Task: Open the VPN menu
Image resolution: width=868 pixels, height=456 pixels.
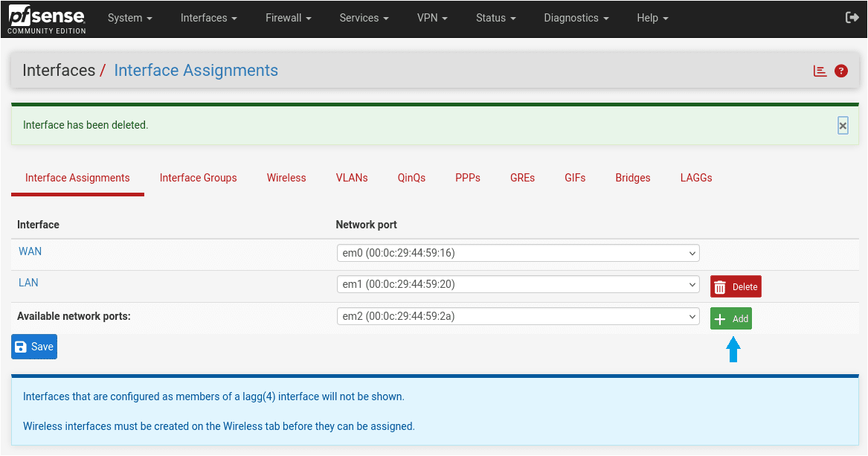Action: (x=432, y=18)
